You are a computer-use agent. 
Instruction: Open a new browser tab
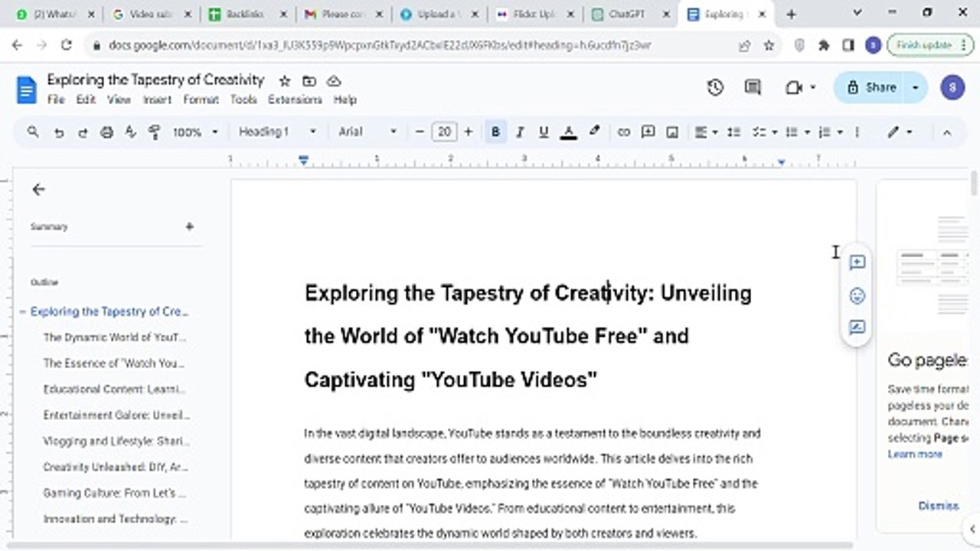792,15
